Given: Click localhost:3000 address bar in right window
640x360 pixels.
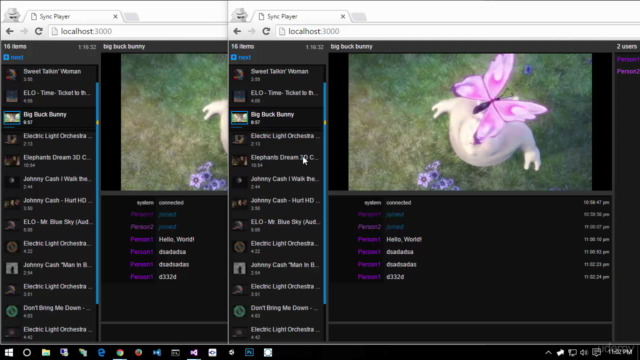Looking at the screenshot, I should 457,31.
